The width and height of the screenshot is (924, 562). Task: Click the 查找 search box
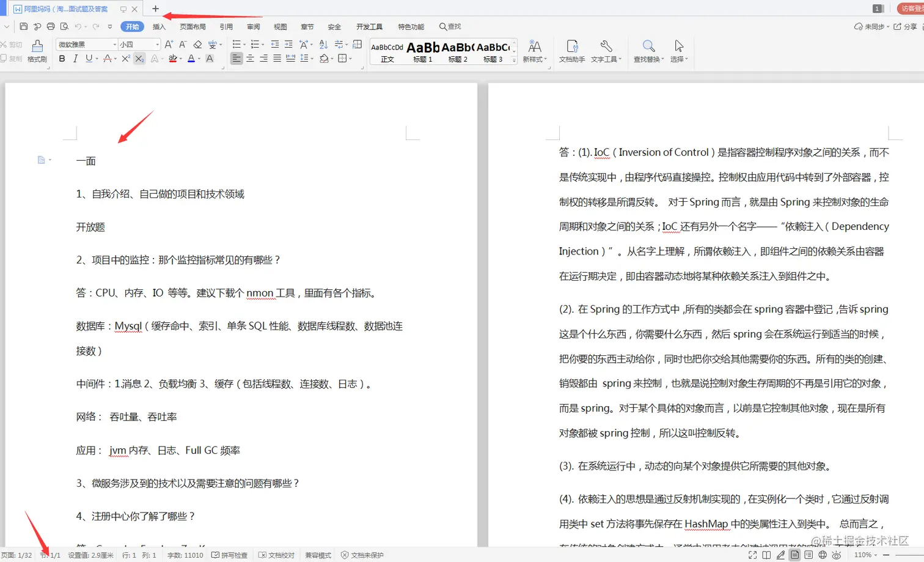click(450, 27)
